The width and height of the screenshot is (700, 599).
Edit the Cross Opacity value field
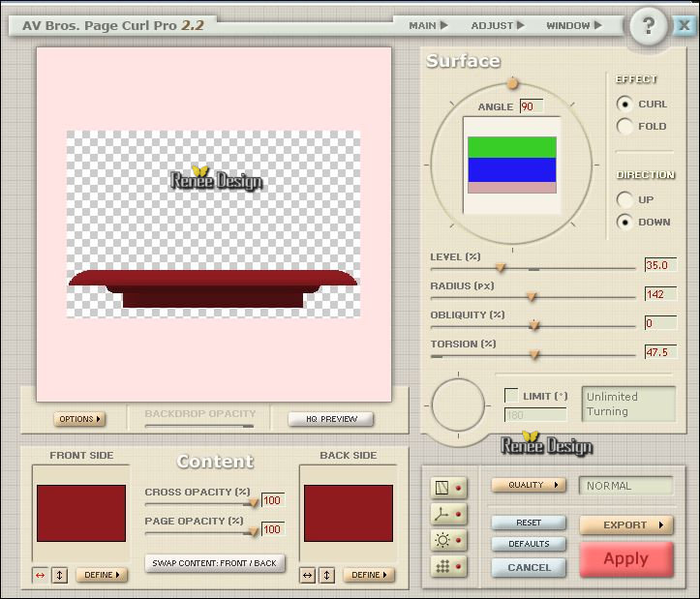(x=272, y=500)
